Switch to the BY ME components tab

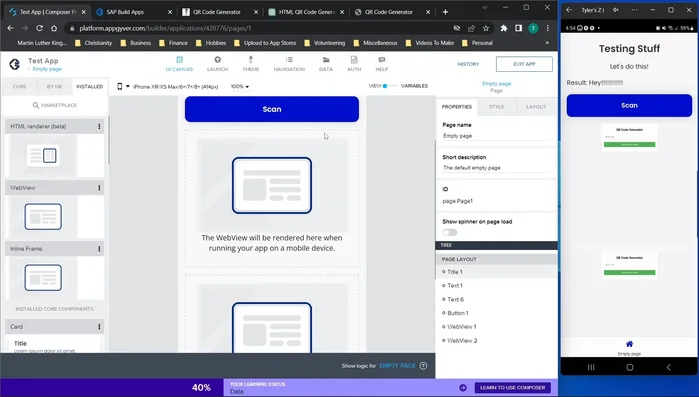click(x=54, y=86)
